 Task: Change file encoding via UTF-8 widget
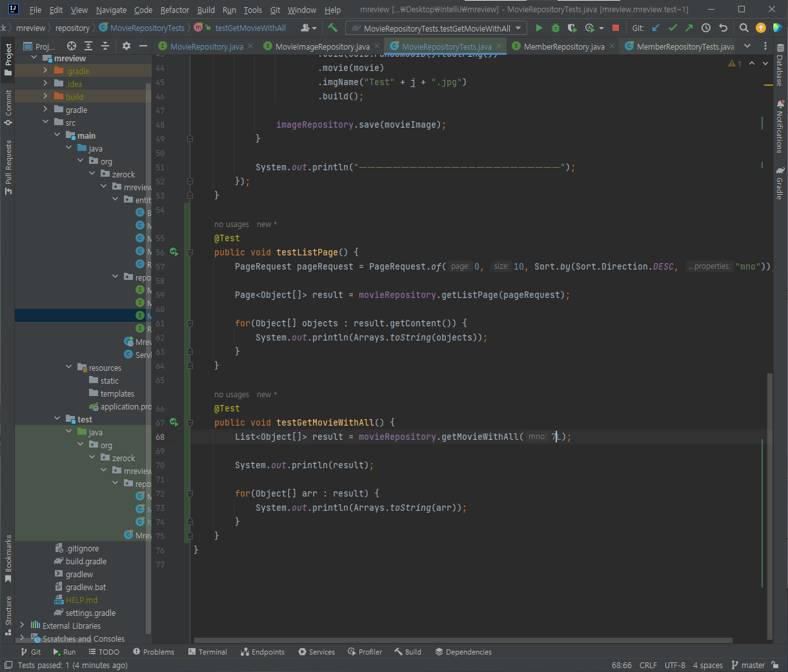click(675, 665)
